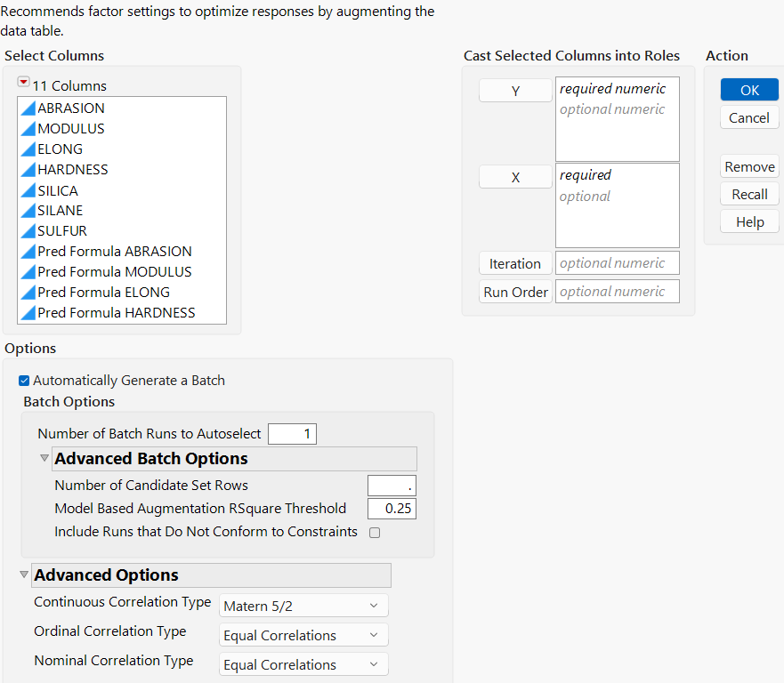Open the Ordinal Correlation Type dropdown

(303, 634)
